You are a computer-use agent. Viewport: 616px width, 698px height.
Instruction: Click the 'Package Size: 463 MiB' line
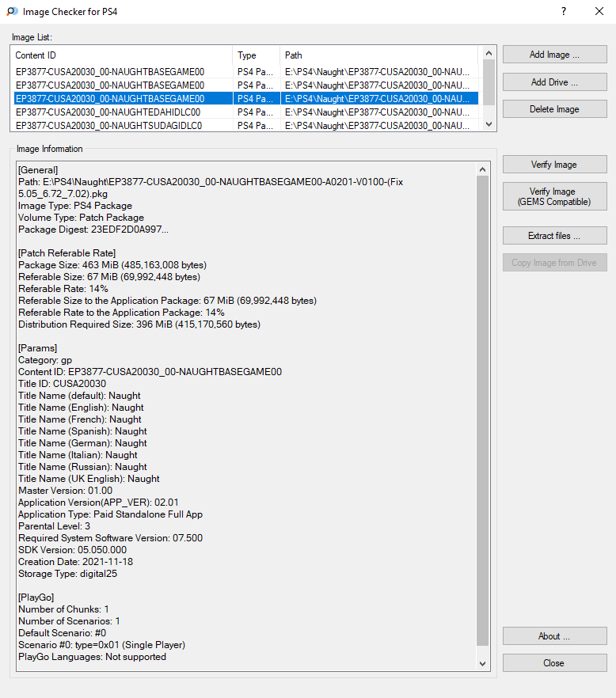(112, 265)
